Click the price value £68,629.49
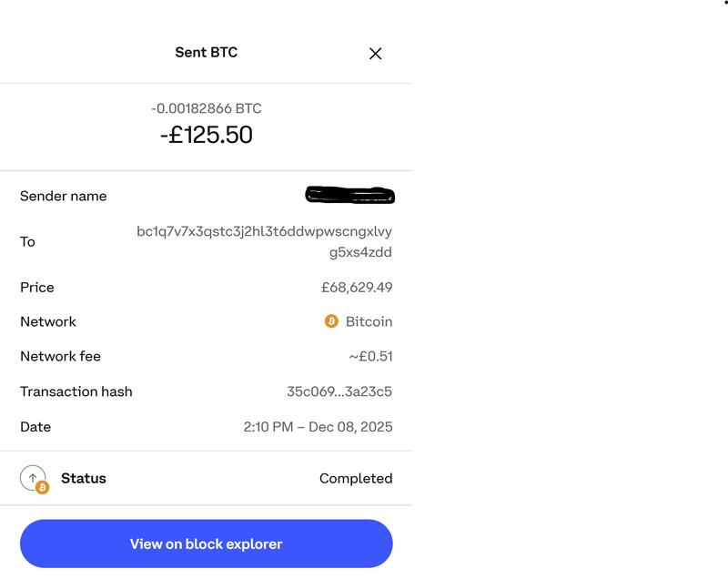Image resolution: width=728 pixels, height=579 pixels. click(x=357, y=287)
